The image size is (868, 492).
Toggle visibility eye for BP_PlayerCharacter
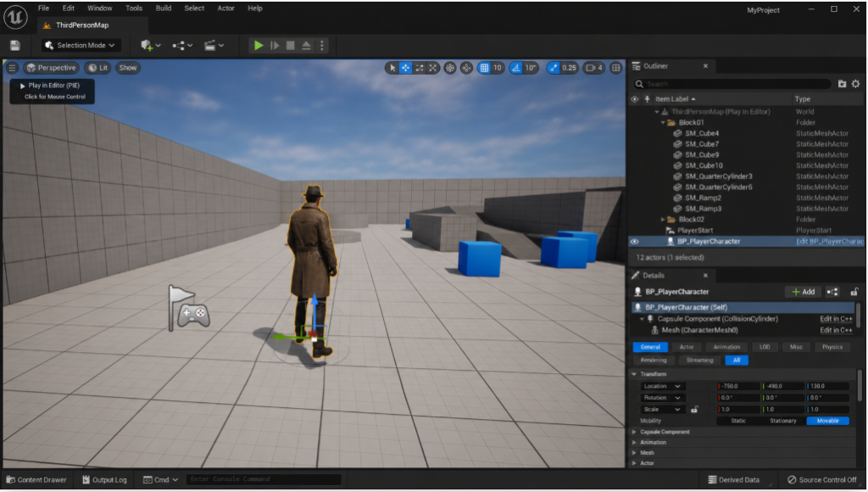click(x=634, y=242)
